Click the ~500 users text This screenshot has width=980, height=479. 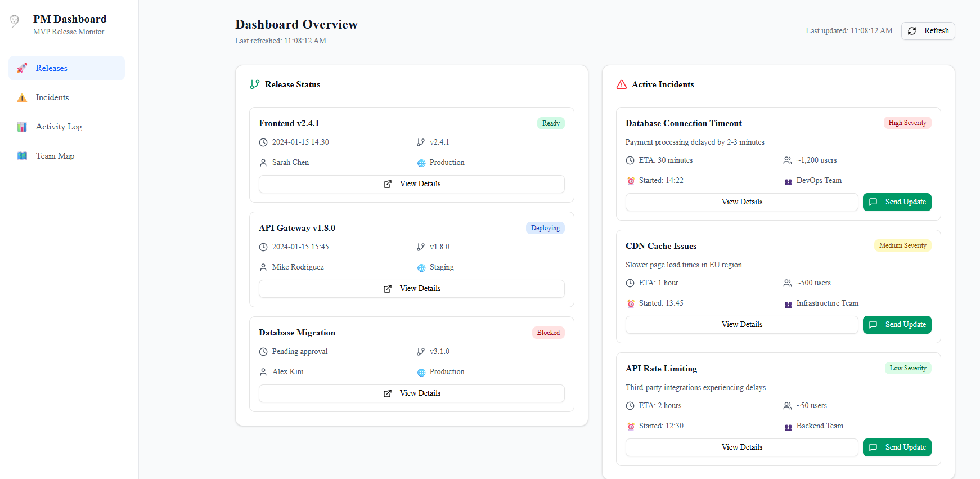tap(813, 283)
